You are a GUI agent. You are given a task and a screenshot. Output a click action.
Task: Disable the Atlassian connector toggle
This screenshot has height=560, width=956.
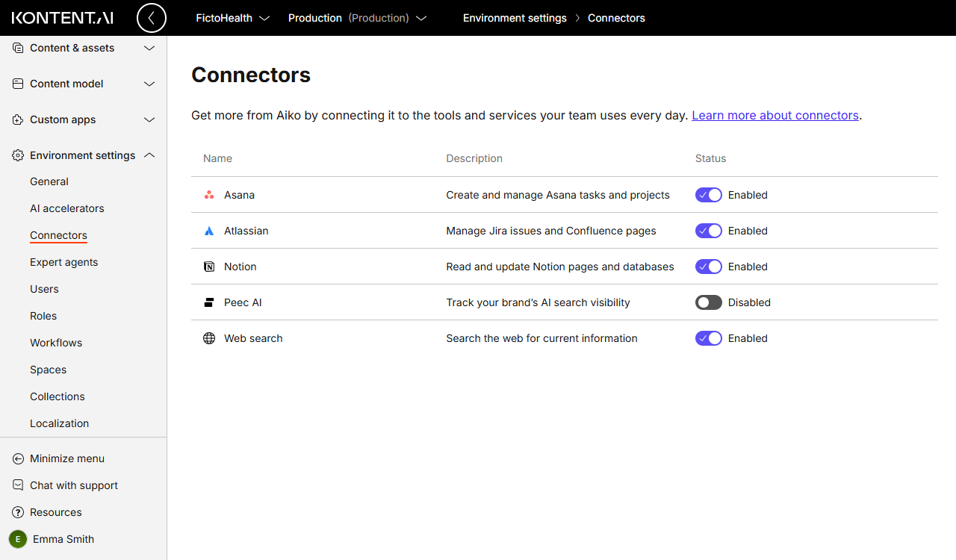(709, 231)
